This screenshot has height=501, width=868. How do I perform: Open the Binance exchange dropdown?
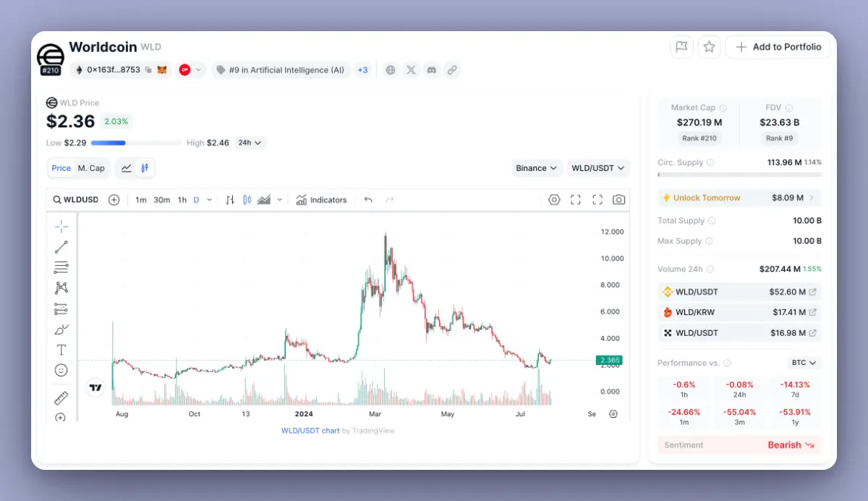coord(537,168)
